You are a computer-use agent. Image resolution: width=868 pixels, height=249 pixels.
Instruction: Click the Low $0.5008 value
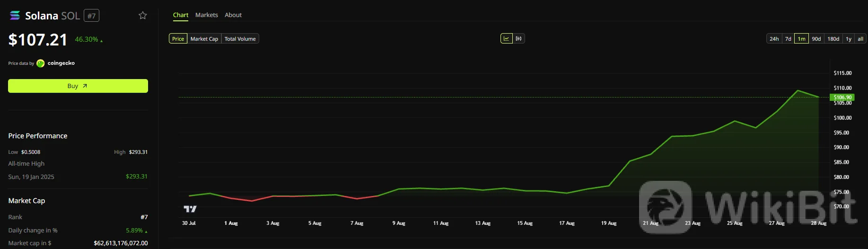31,152
